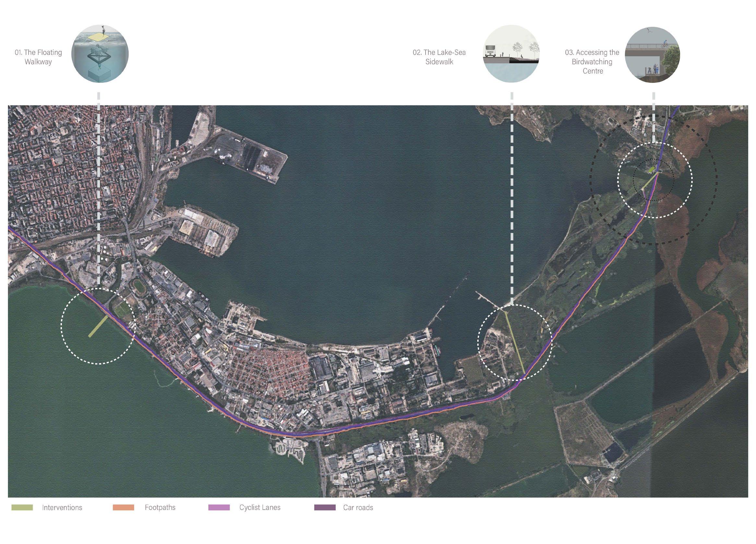Select the 'Cyclist Lanes' legend text
The image size is (756, 544).
tap(260, 507)
